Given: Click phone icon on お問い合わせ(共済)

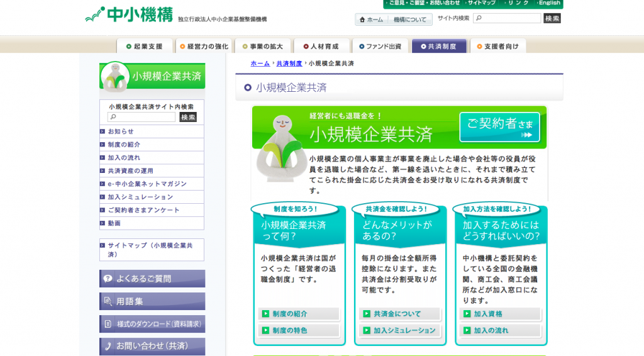Looking at the screenshot, I should 108,346.
